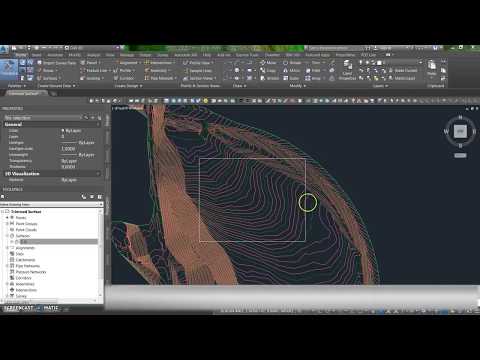
Task: Open the Survey ribbon tab
Action: pos(163,55)
